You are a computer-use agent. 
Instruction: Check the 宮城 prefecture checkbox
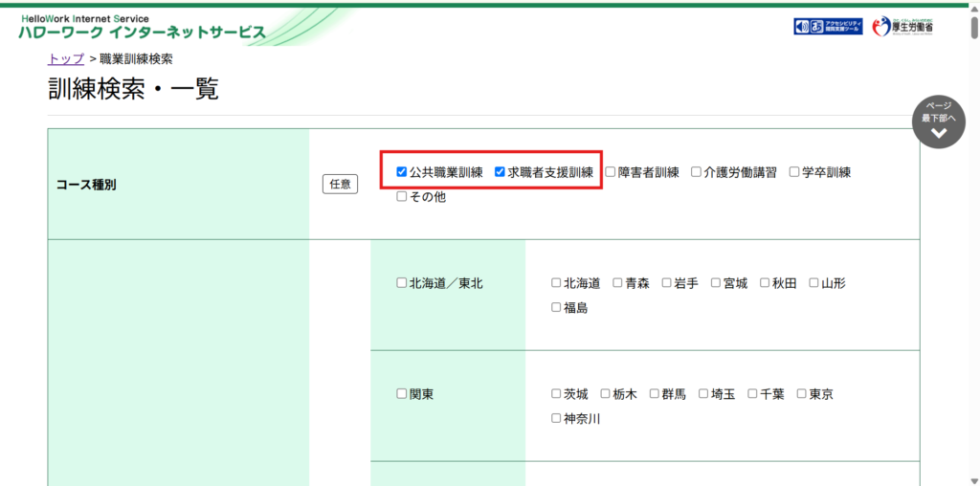716,283
